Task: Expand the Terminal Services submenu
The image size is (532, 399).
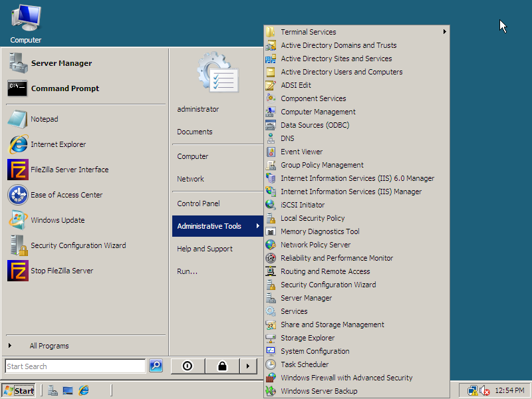Action: [356, 32]
